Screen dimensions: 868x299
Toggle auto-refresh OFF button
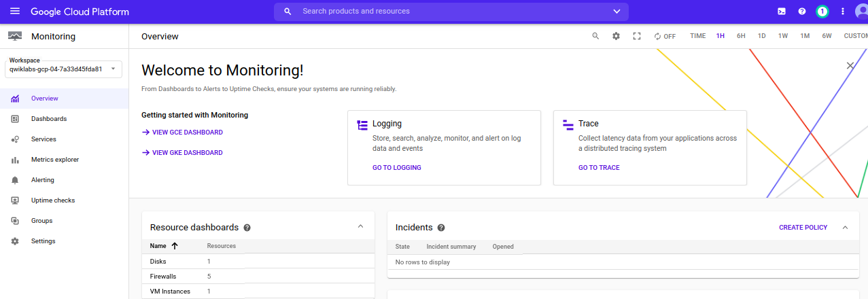click(x=665, y=37)
